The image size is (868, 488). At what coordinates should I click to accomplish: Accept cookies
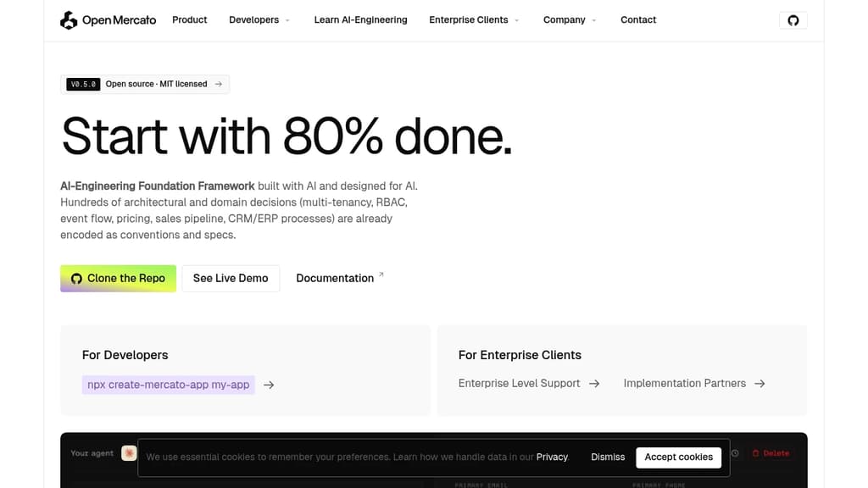(x=678, y=457)
